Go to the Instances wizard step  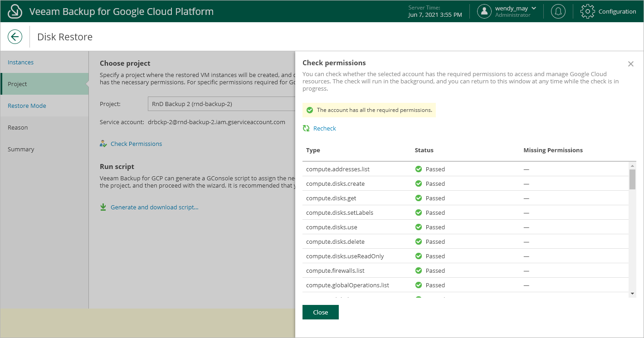click(x=21, y=62)
